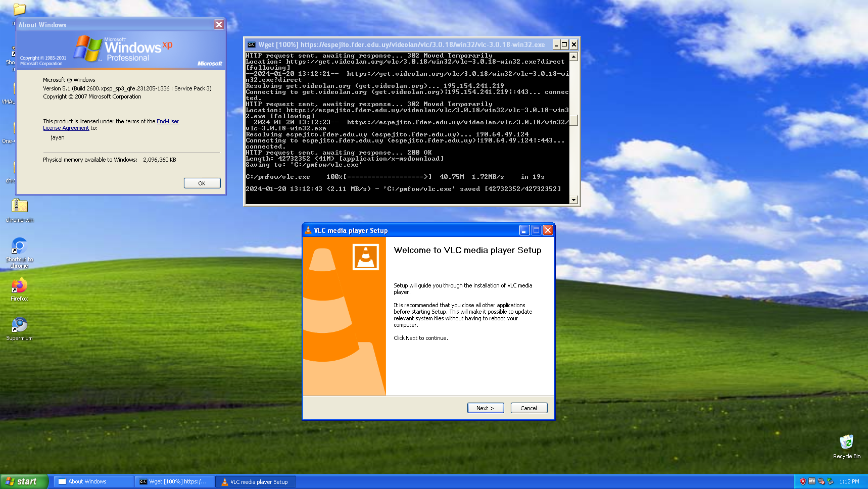Click the Wget console scrollbar thumb
This screenshot has height=489, width=868.
coord(573,120)
